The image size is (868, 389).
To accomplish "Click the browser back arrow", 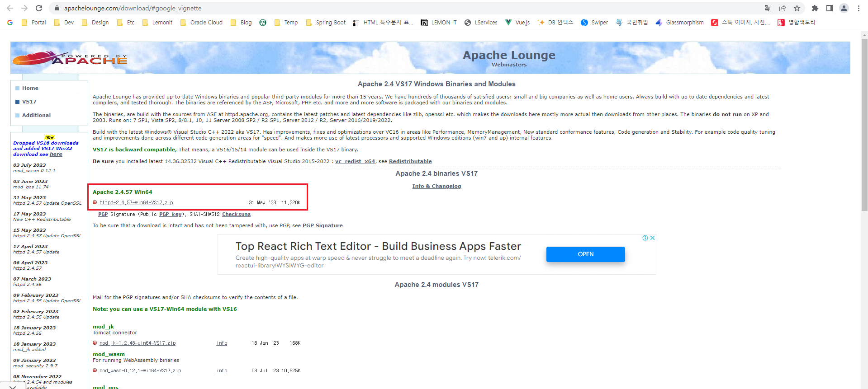I will (x=10, y=8).
